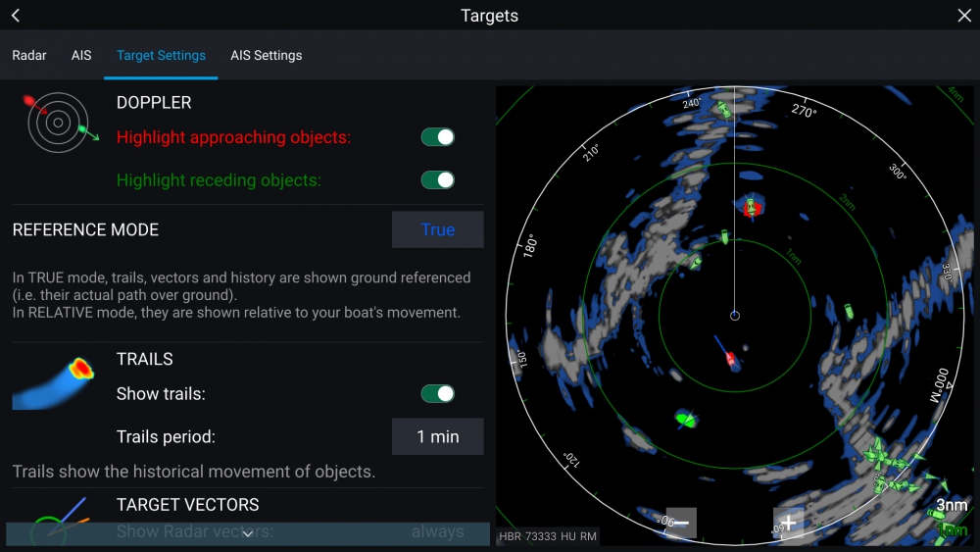Click the TARGET VECTORS heading

coord(187,505)
